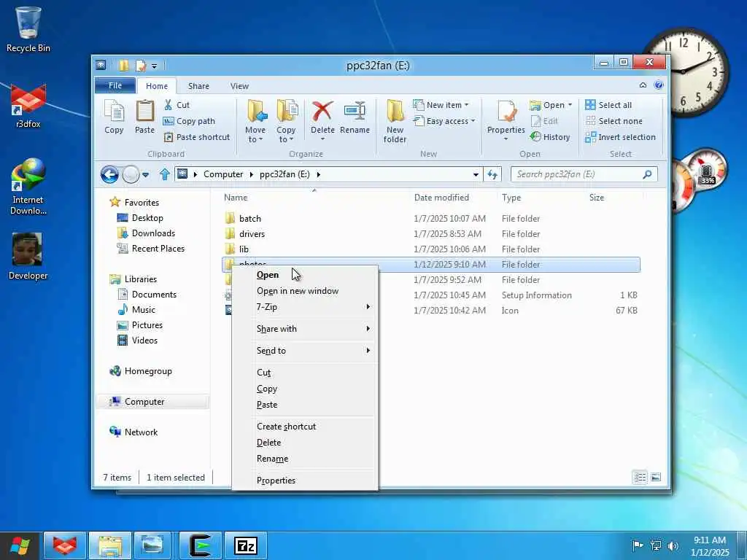Click the New folder icon
Viewport: 747px width, 560px height.
point(395,122)
